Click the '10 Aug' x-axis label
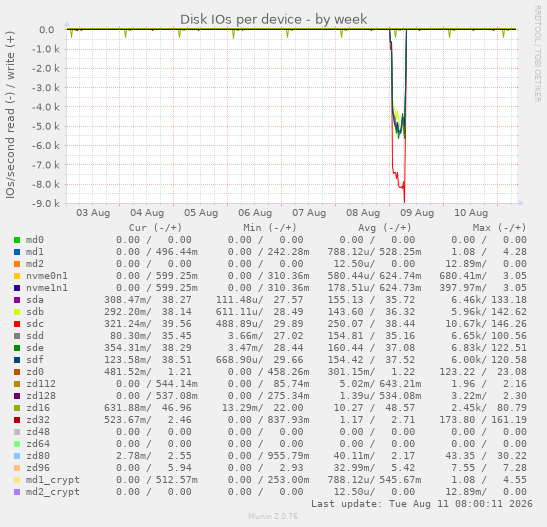The width and height of the screenshot is (547, 527). click(471, 213)
